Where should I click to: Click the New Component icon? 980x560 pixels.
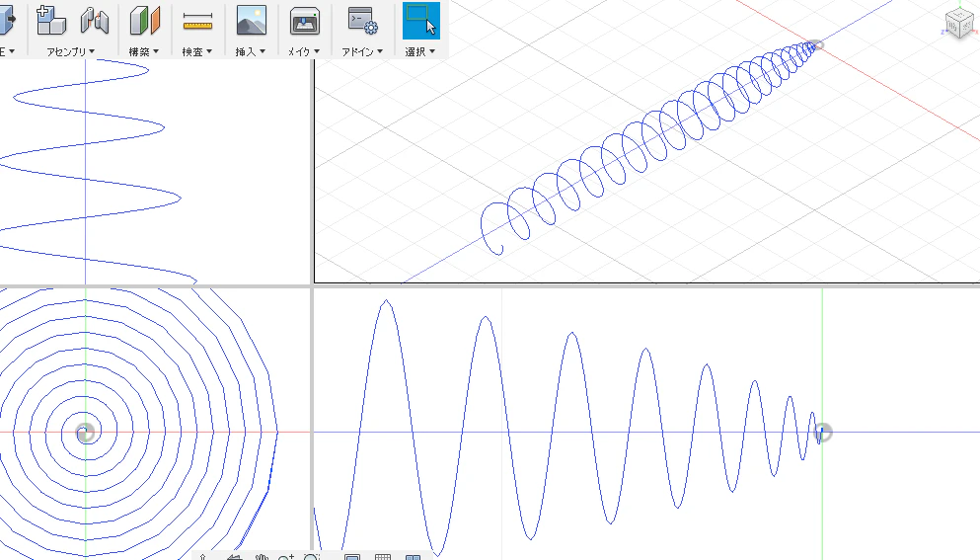coord(51,21)
